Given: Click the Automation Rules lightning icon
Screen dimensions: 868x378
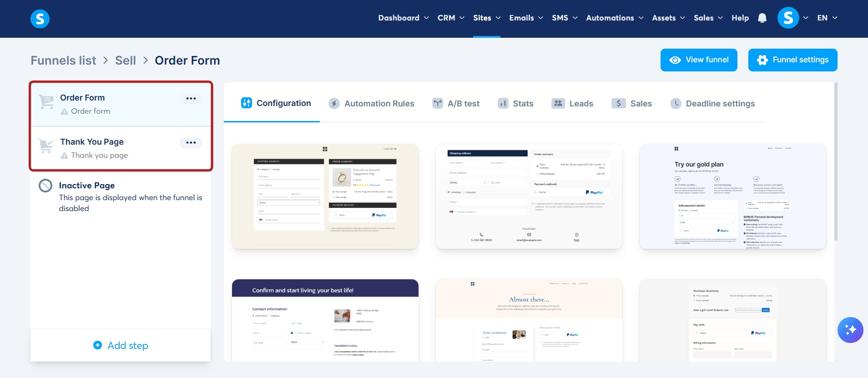Looking at the screenshot, I should coord(334,103).
